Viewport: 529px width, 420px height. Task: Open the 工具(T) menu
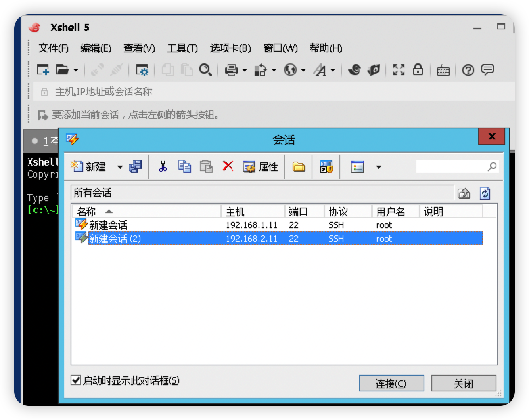(182, 48)
